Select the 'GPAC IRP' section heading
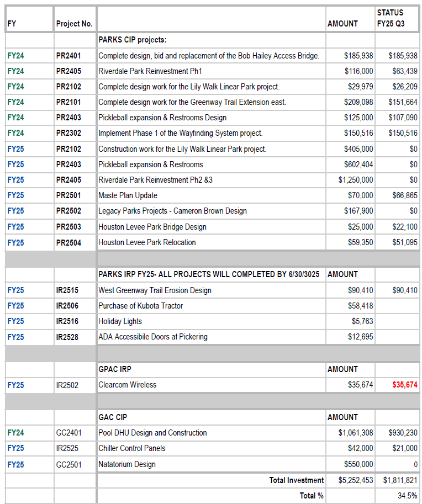 (x=115, y=369)
